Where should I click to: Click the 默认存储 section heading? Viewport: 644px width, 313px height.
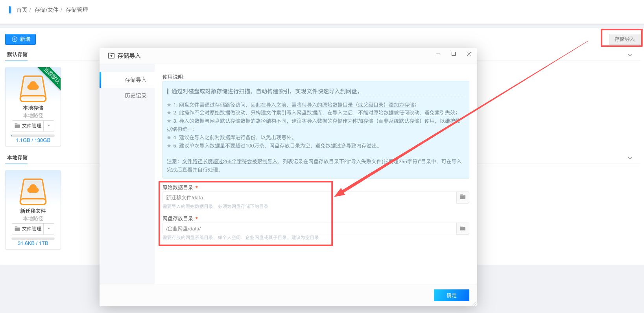tap(17, 55)
